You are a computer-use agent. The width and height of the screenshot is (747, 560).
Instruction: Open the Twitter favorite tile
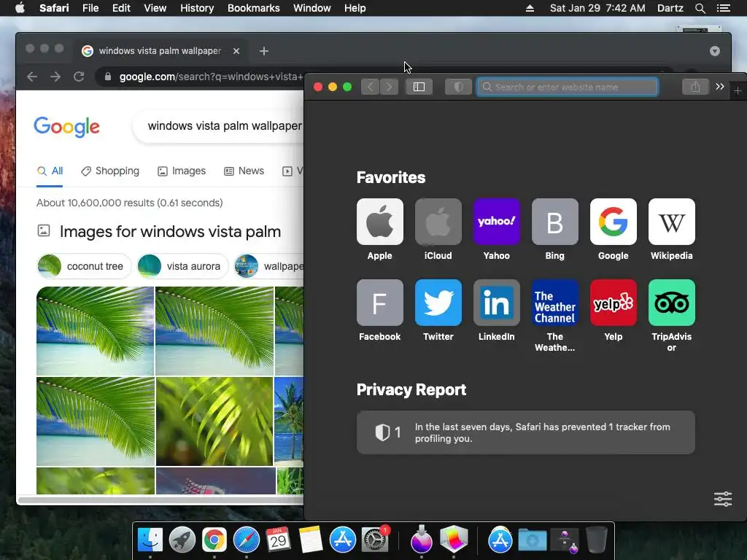pos(438,303)
